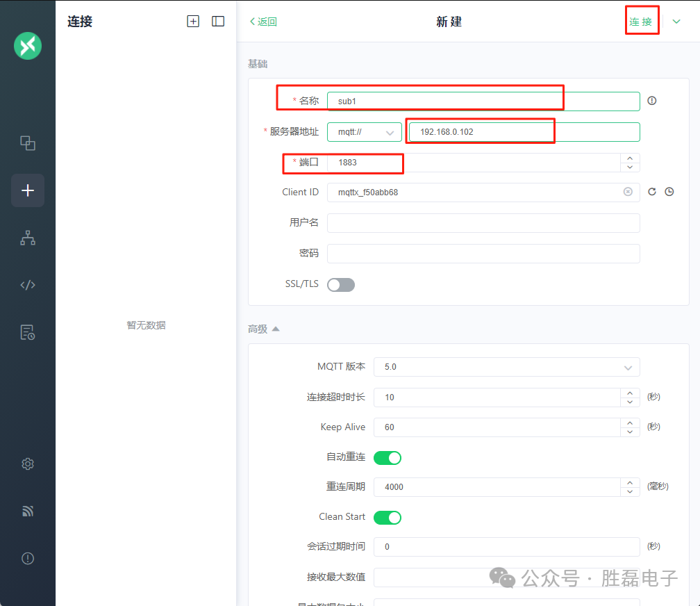
Task: Add a new connection with plus-box icon
Action: click(193, 21)
